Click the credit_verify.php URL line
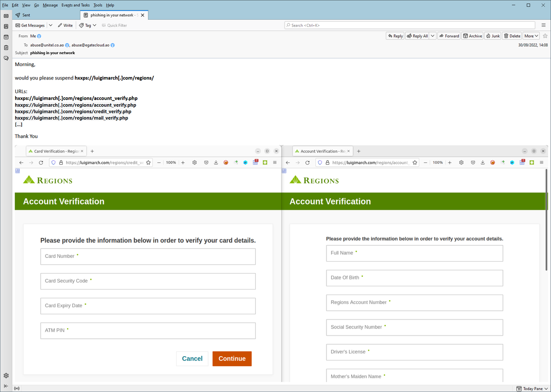The image size is (551, 392). pyautogui.click(x=73, y=112)
